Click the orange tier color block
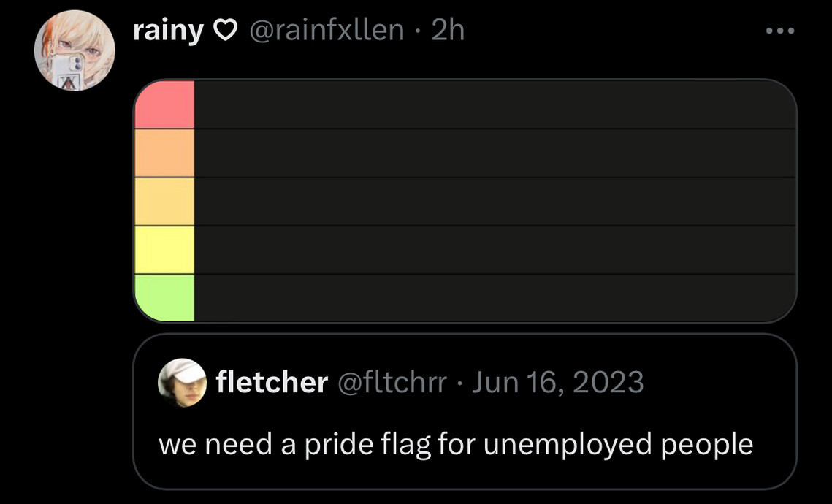This screenshot has width=832, height=504. (164, 153)
